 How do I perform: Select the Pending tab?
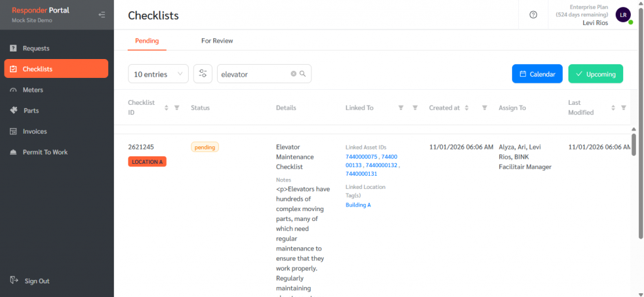[x=147, y=41]
